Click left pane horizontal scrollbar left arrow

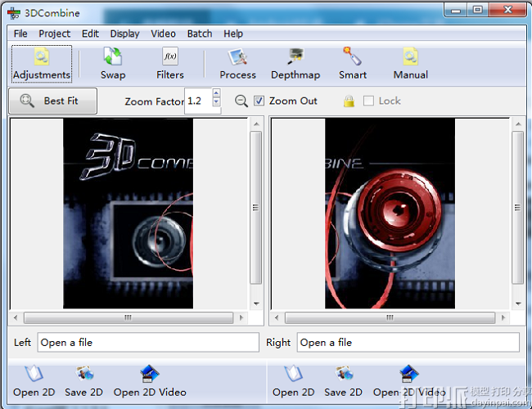click(x=16, y=317)
